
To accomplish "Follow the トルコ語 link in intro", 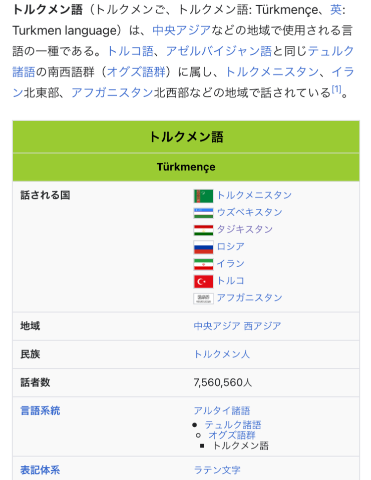I will pos(130,51).
